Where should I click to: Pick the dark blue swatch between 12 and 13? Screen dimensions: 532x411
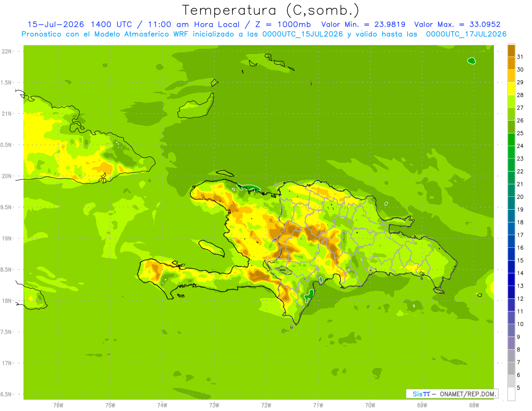[x=511, y=292]
